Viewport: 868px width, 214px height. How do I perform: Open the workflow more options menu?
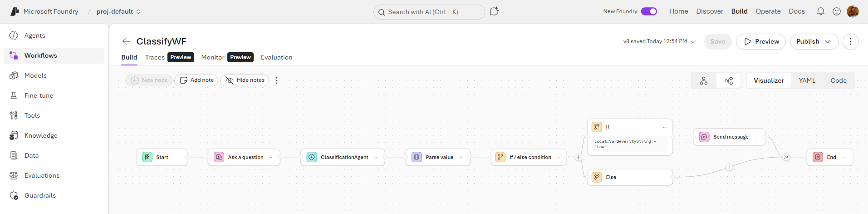click(850, 41)
